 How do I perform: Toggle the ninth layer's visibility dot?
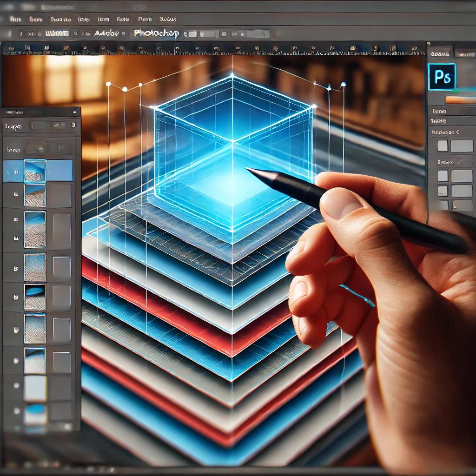pyautogui.click(x=17, y=411)
